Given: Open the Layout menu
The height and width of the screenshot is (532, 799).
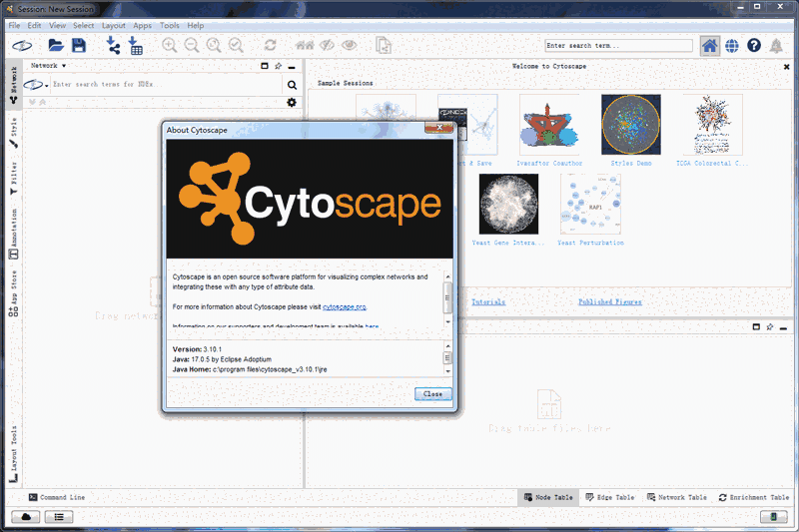Looking at the screenshot, I should (x=114, y=26).
